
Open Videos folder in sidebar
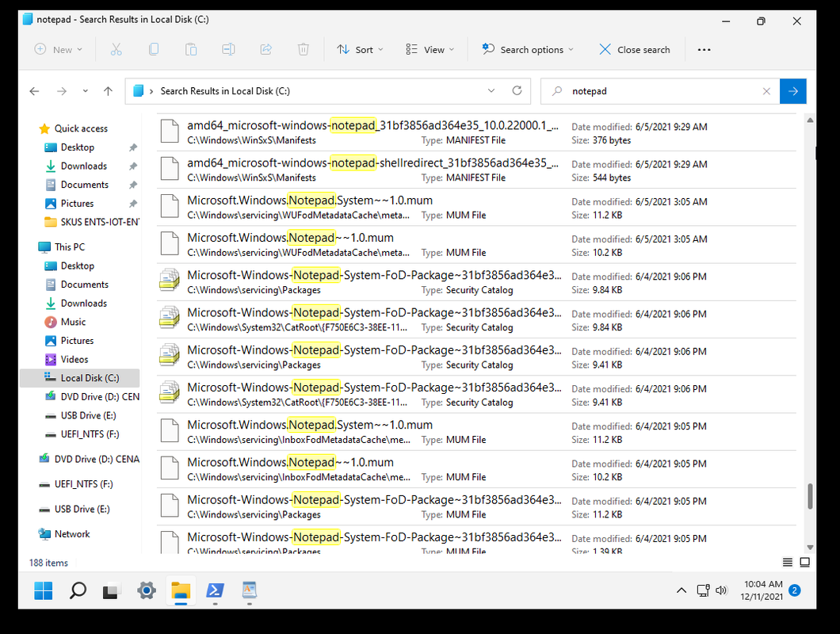point(74,359)
